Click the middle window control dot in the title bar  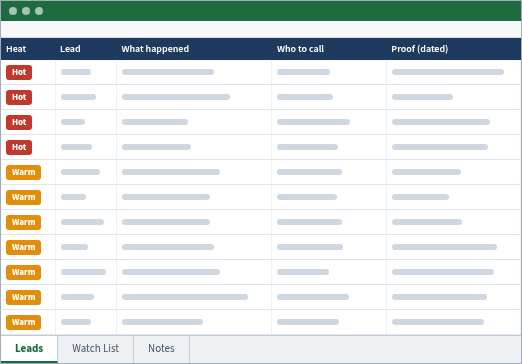[x=26, y=11]
